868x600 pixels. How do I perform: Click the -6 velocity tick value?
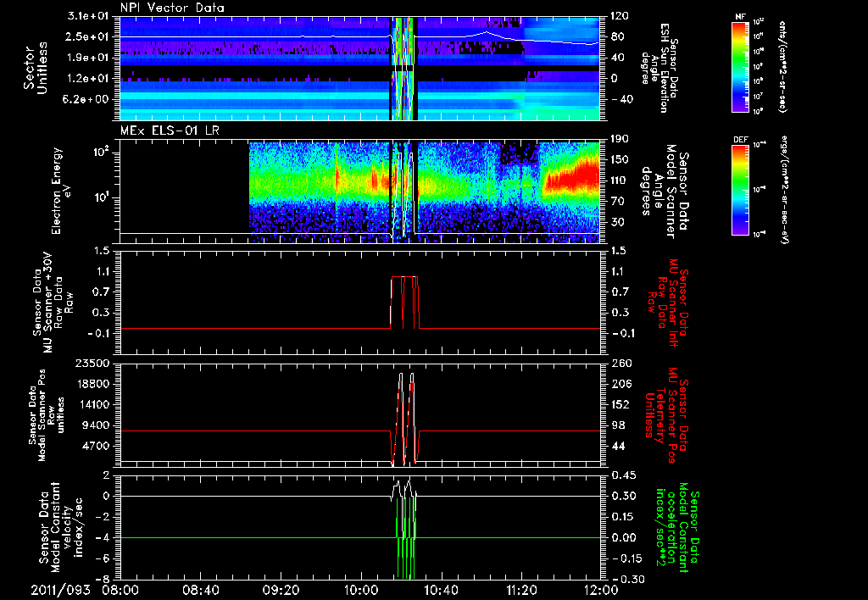103,558
